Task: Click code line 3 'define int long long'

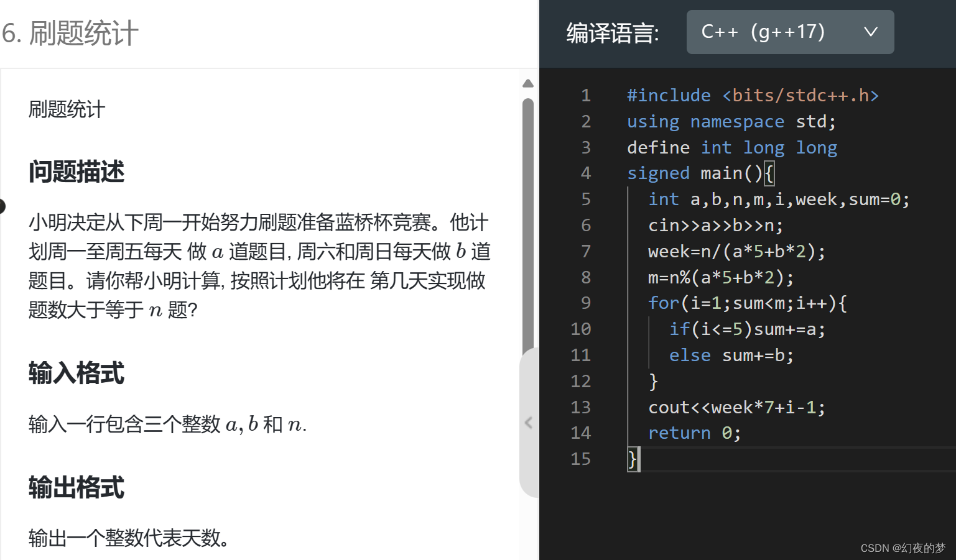Action: (x=732, y=147)
